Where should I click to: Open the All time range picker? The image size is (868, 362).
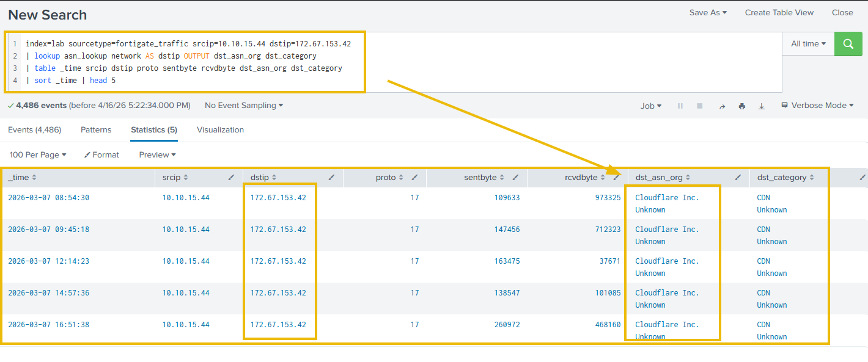click(x=808, y=44)
